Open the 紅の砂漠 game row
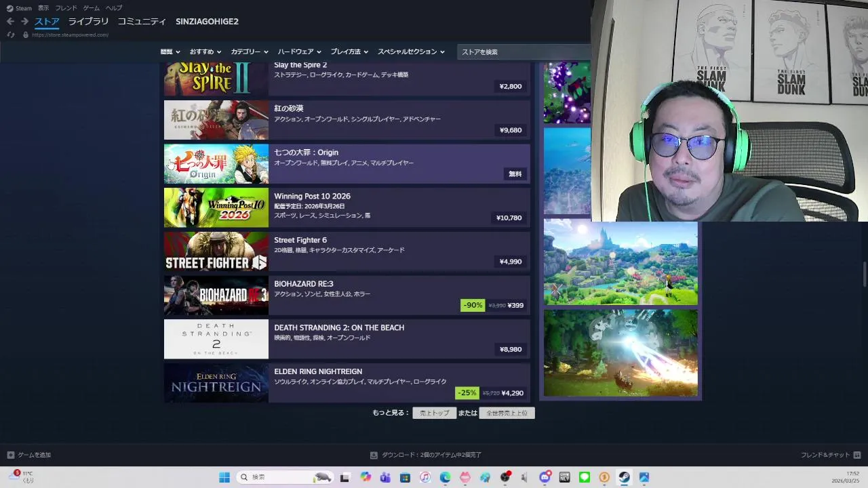The width and height of the screenshot is (868, 488). [x=347, y=120]
